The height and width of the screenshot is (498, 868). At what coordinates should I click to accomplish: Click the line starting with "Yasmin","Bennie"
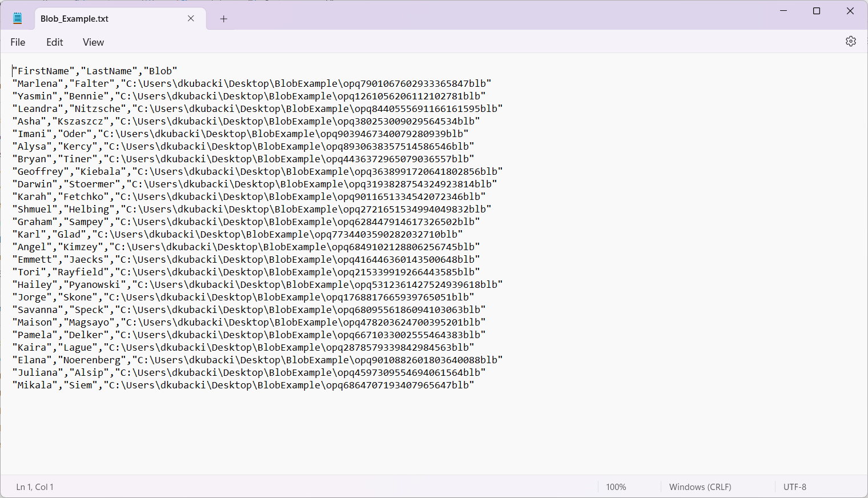click(249, 96)
